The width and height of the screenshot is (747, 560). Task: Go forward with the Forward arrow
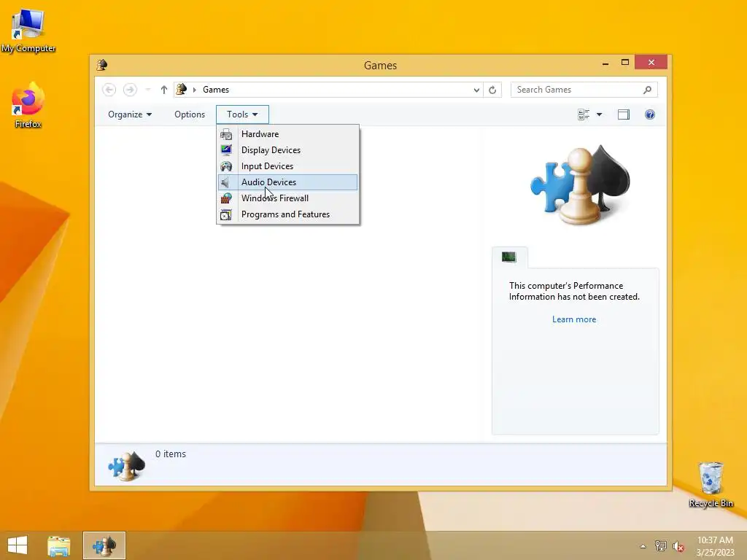tap(130, 90)
